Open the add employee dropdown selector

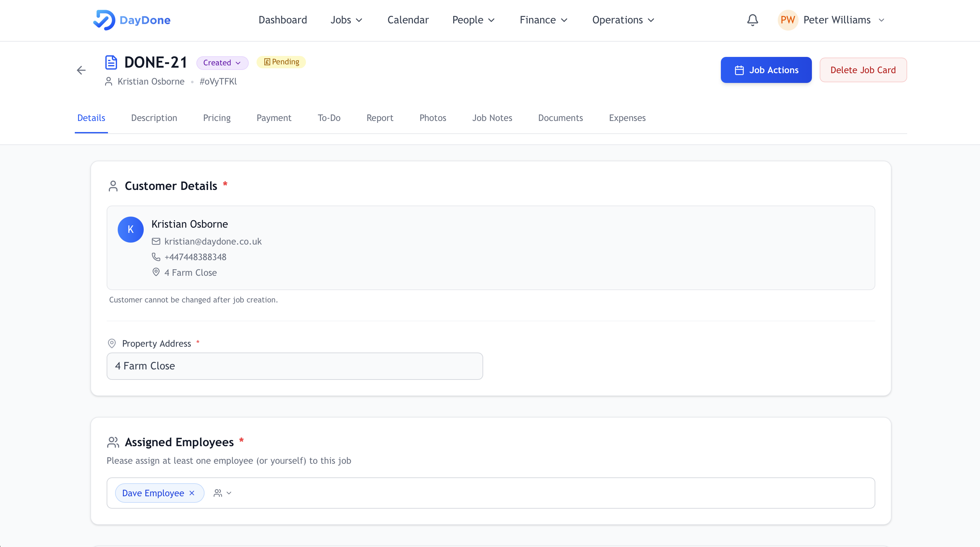[222, 493]
